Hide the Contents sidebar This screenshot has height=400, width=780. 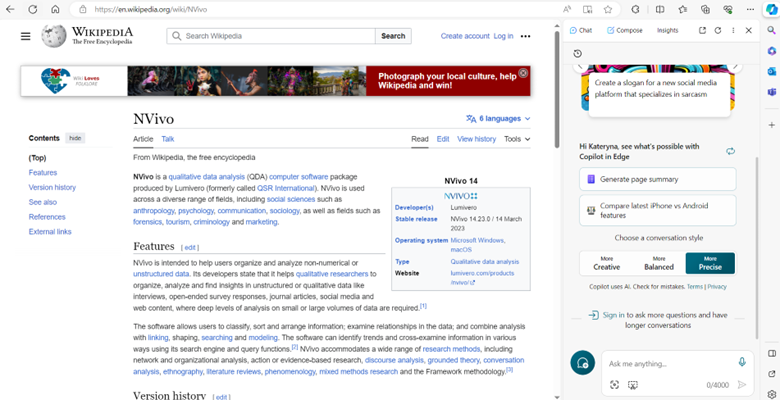(x=76, y=138)
